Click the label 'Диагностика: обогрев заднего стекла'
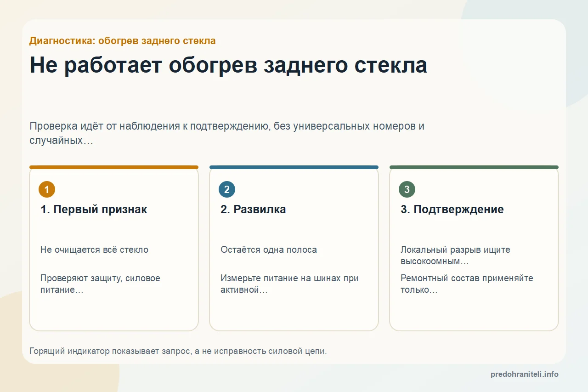This screenshot has height=392, width=588. pos(123,41)
